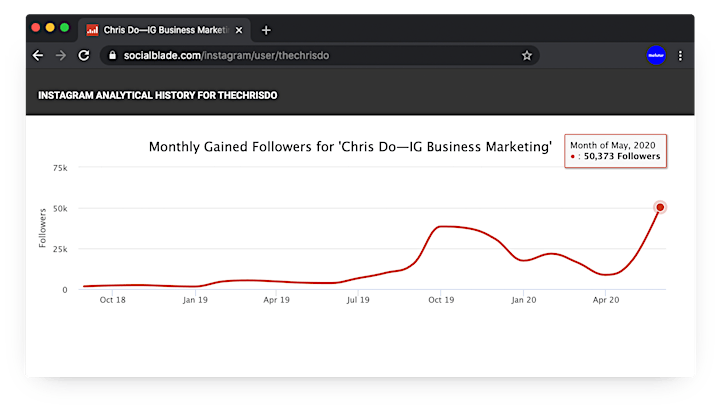The image size is (720, 405).
Task: Click the 75k y-axis label
Action: pos(60,168)
